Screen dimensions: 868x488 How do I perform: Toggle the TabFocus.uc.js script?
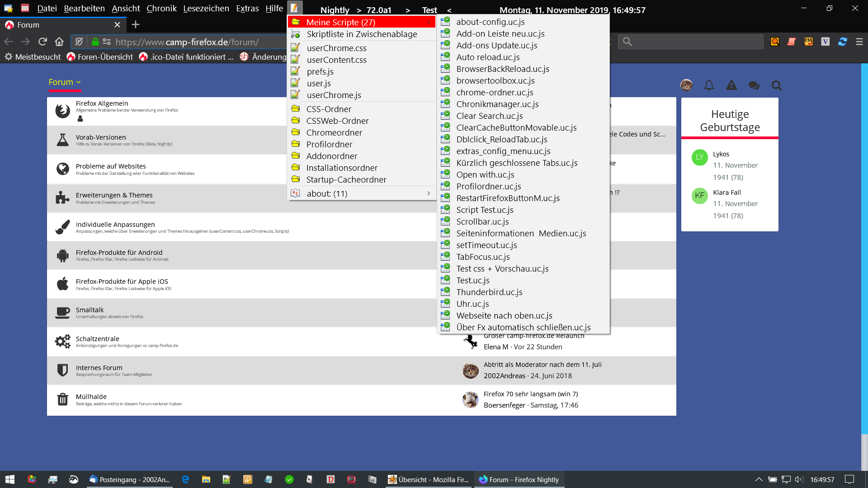point(483,257)
